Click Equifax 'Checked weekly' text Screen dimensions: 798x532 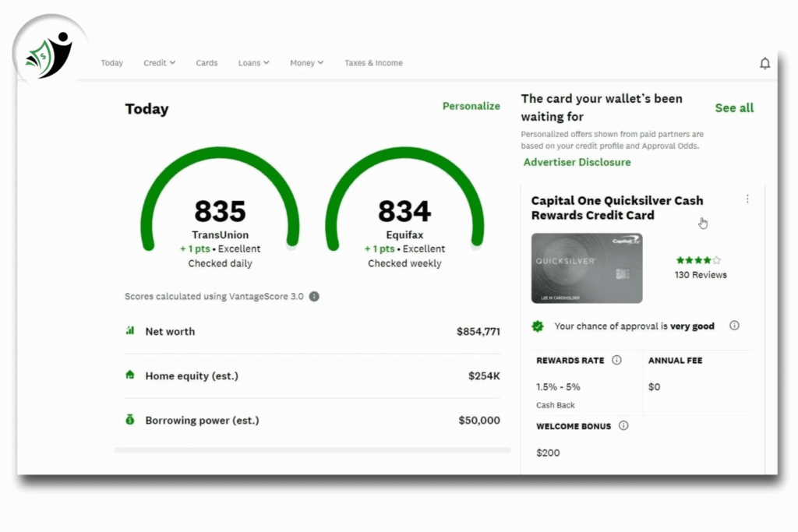404,263
